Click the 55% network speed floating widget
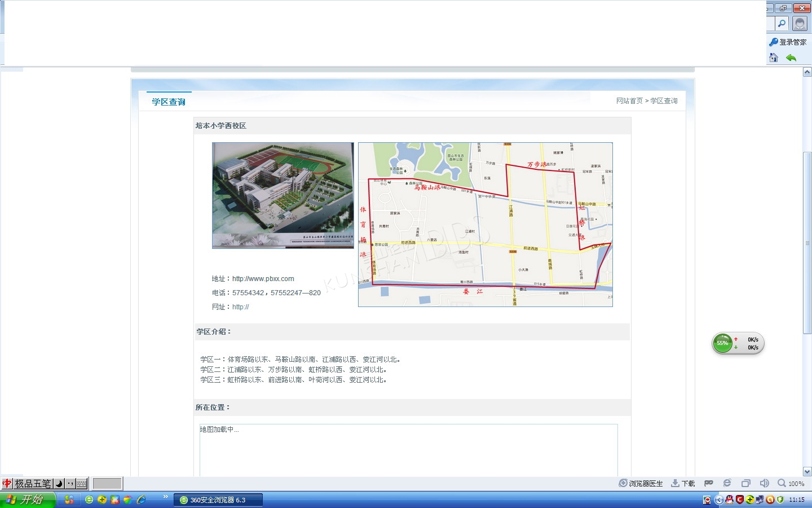Image resolution: width=812 pixels, height=508 pixels. click(738, 343)
